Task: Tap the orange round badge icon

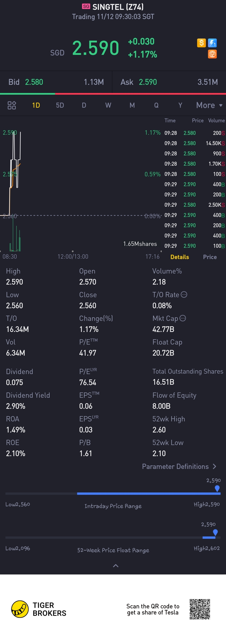Action: click(213, 54)
